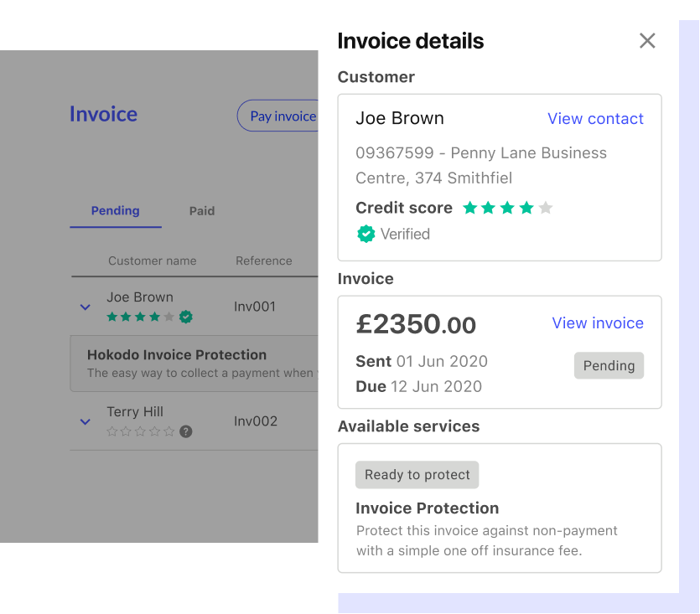The width and height of the screenshot is (700, 614).
Task: Open the Pending tab
Action: 116,211
